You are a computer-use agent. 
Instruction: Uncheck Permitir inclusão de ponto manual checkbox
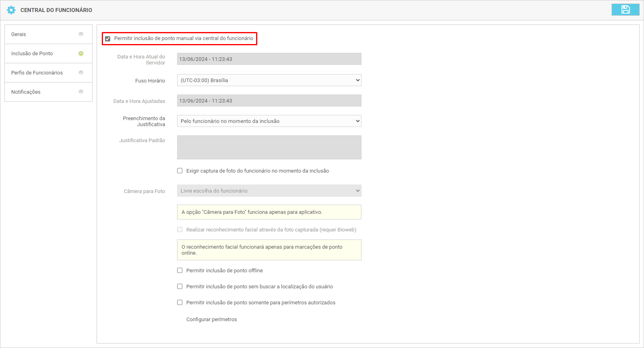108,39
